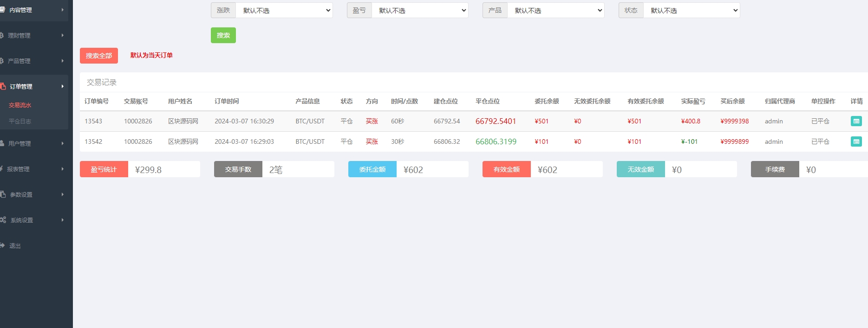Viewport: 868px width, 328px height.
Task: Click the ¥602 委托金额 value field
Action: 432,169
